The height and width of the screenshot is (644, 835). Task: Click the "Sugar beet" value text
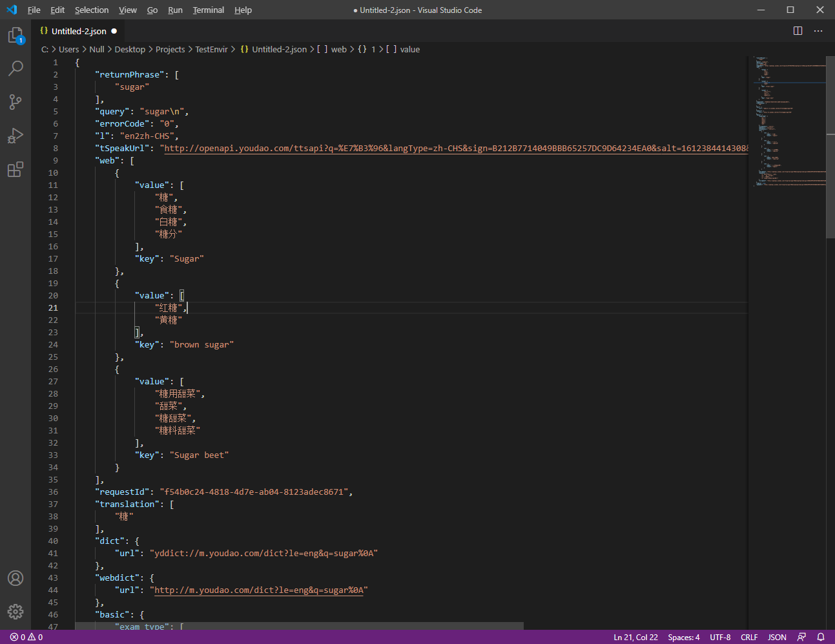pyautogui.click(x=200, y=455)
